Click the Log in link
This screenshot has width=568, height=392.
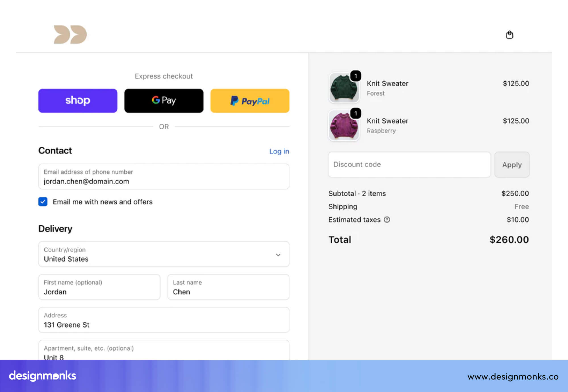click(279, 151)
